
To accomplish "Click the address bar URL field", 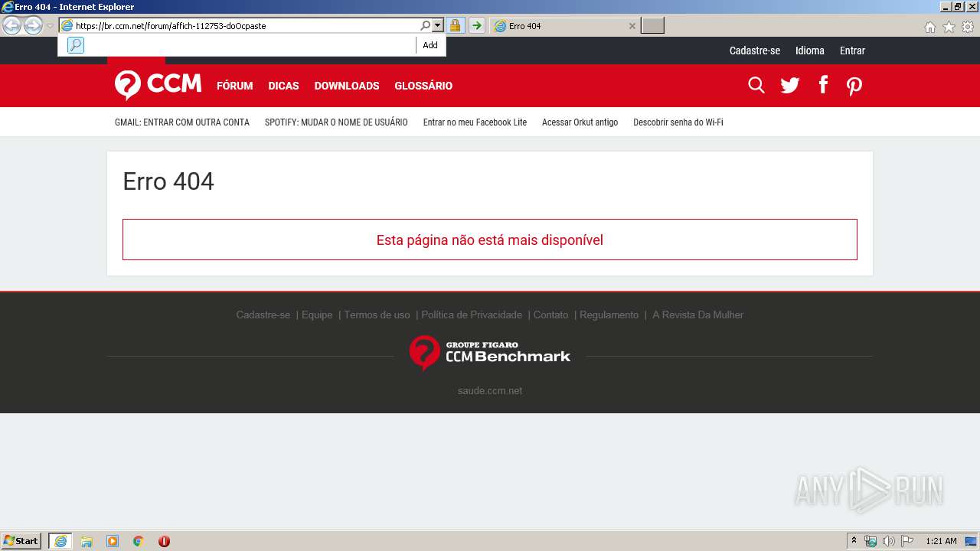I will pyautogui.click(x=239, y=26).
